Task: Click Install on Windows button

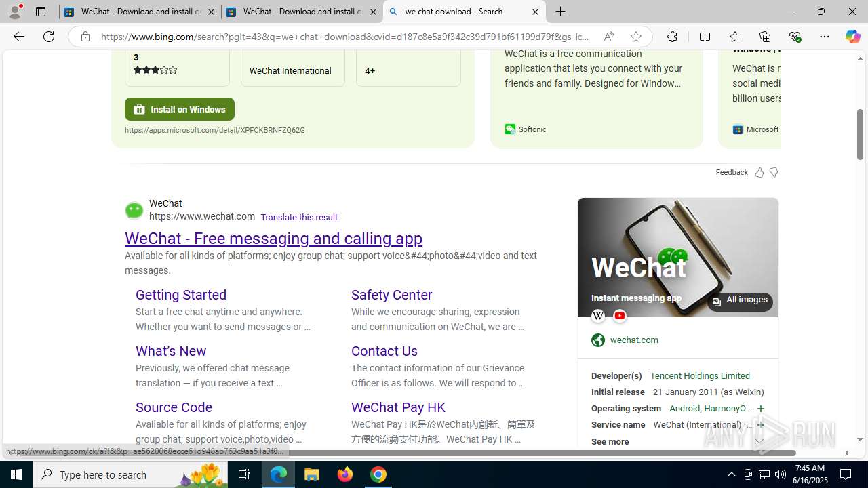Action: tap(180, 109)
